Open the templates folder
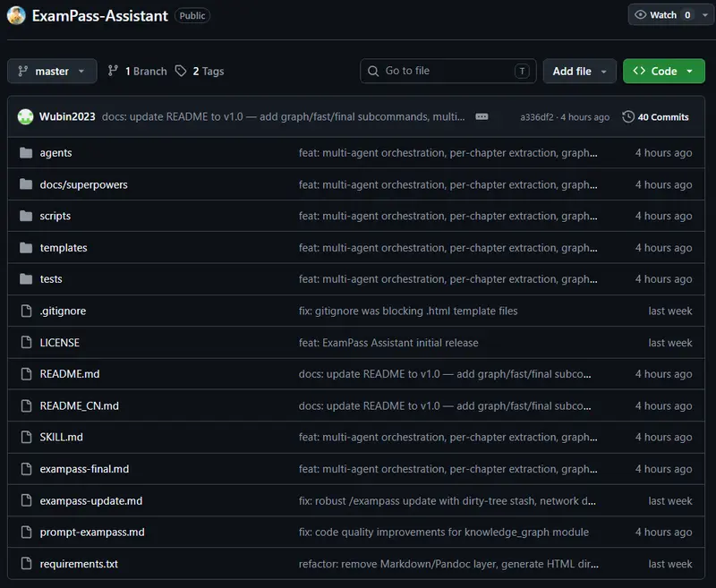 [x=64, y=247]
